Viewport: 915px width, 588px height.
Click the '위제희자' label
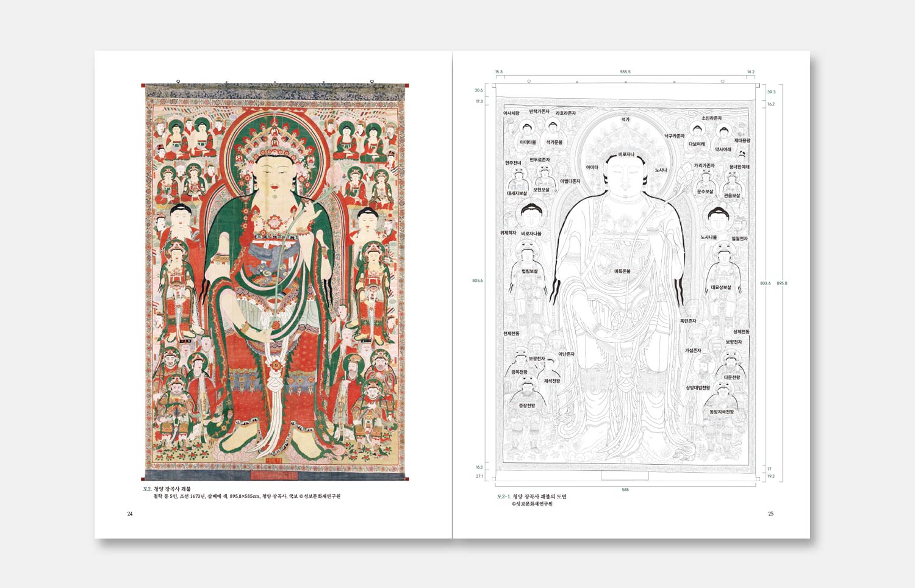pyautogui.click(x=508, y=233)
